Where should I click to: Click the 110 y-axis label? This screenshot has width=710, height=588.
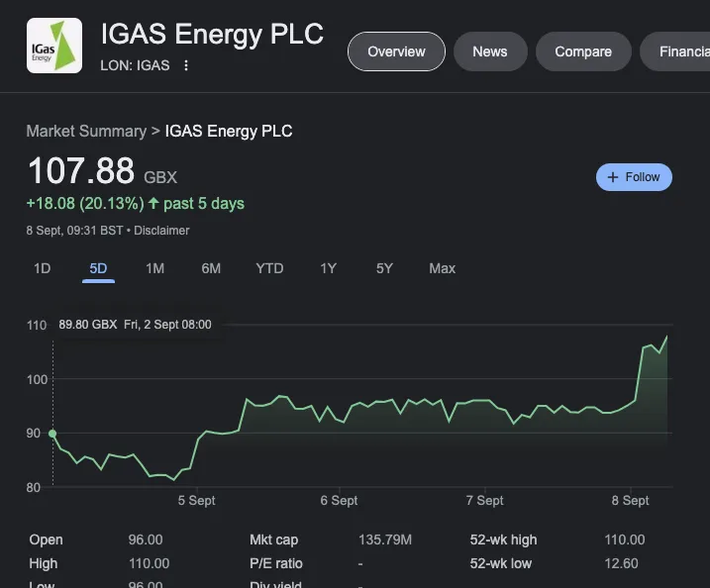click(x=37, y=326)
